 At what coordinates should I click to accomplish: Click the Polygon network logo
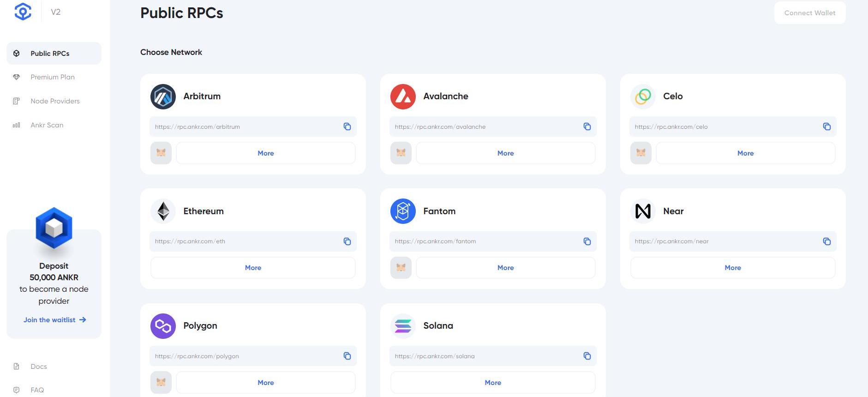(163, 326)
